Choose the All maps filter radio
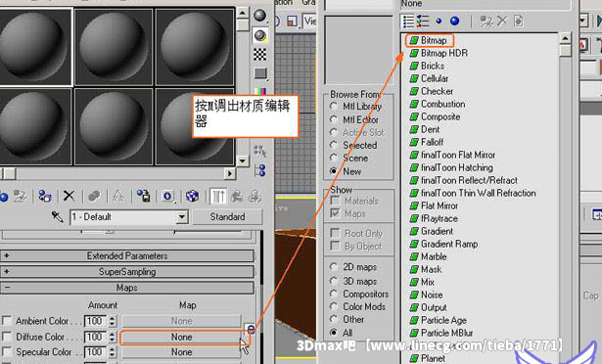The width and height of the screenshot is (602, 364). (334, 332)
